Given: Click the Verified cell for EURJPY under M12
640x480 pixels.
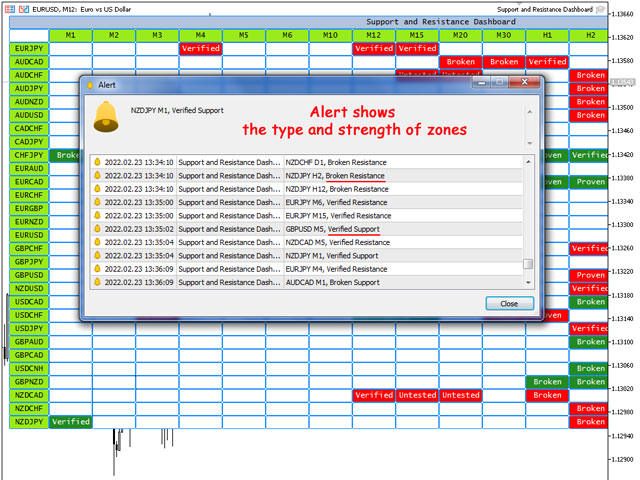Looking at the screenshot, I should [374, 49].
